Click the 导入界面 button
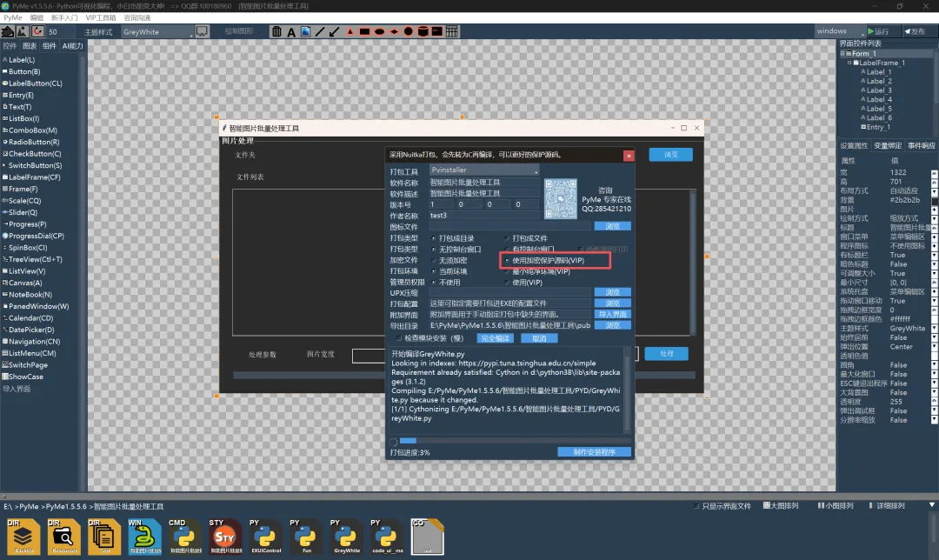This screenshot has height=560, width=939. (613, 315)
